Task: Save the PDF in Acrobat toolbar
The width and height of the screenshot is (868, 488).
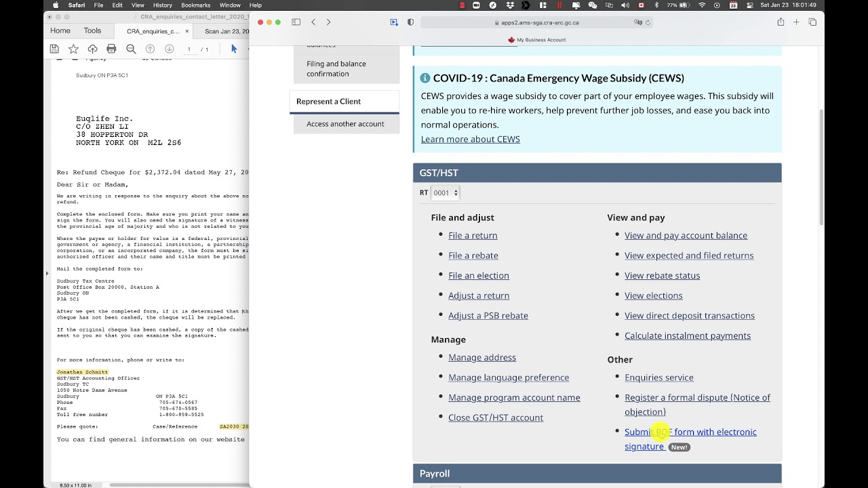Action: pyautogui.click(x=54, y=49)
